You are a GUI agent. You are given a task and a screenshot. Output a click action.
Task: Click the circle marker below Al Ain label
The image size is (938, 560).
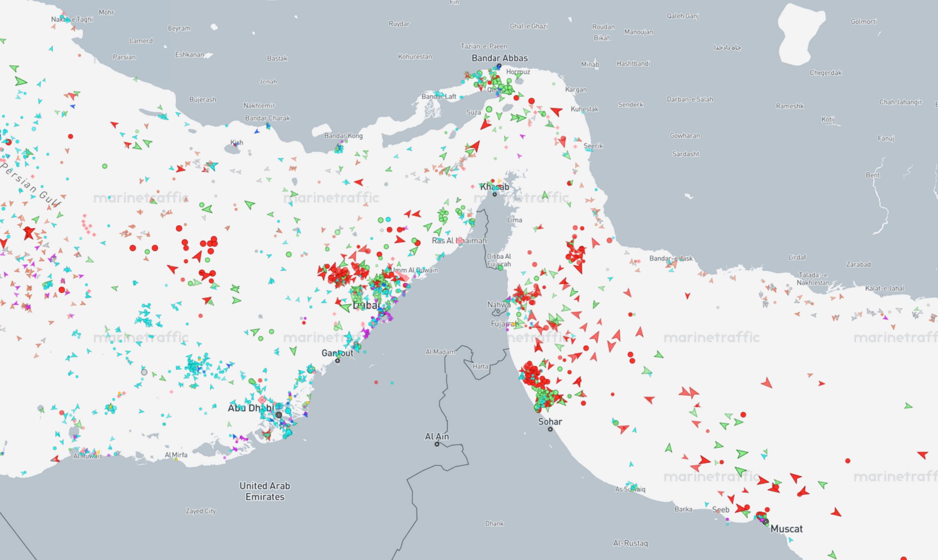point(437,444)
